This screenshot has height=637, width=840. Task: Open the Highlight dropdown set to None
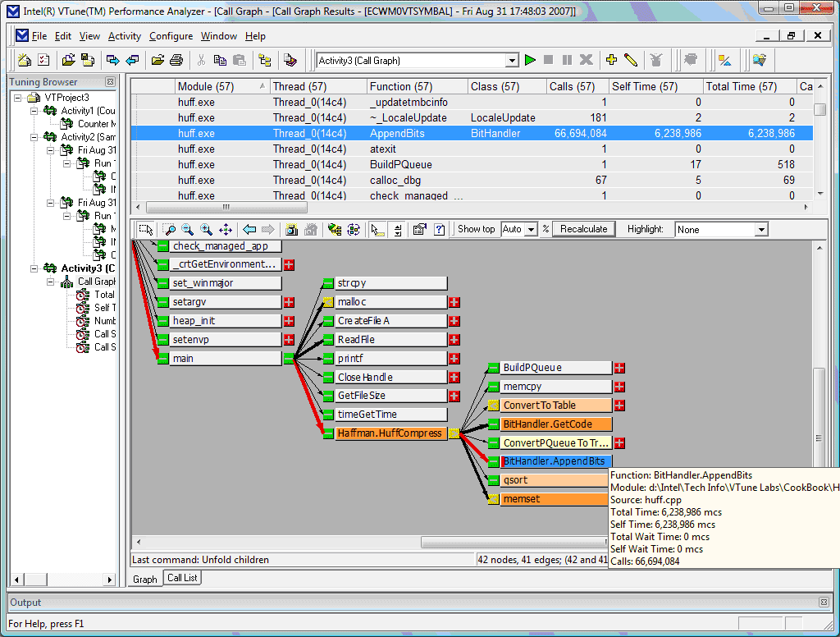(x=760, y=230)
